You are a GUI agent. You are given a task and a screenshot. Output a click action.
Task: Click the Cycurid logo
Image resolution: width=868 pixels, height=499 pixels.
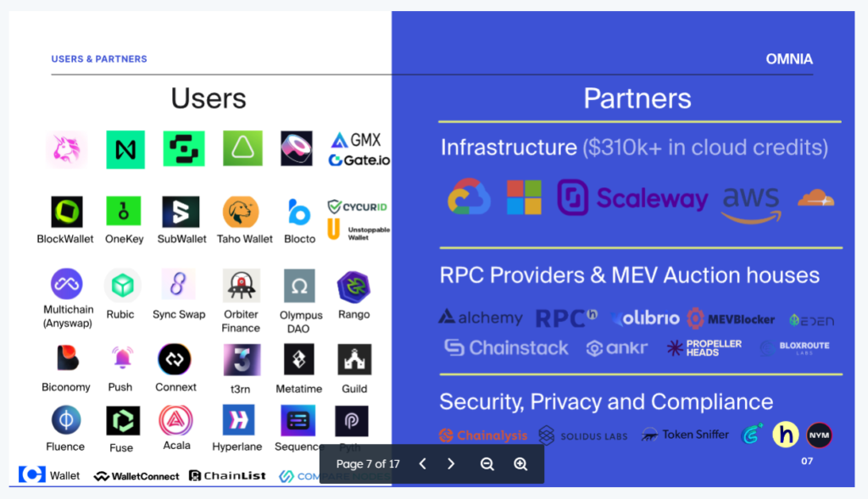point(358,207)
